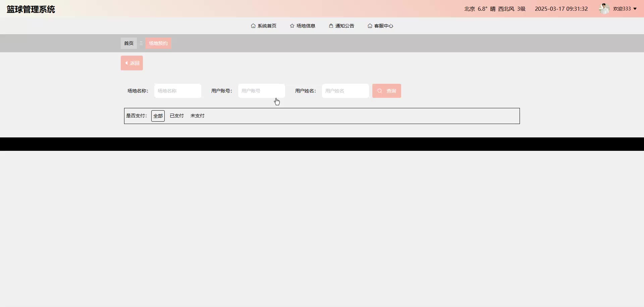The width and height of the screenshot is (644, 307).
Task: Select the 已支付 payment filter
Action: click(x=177, y=116)
